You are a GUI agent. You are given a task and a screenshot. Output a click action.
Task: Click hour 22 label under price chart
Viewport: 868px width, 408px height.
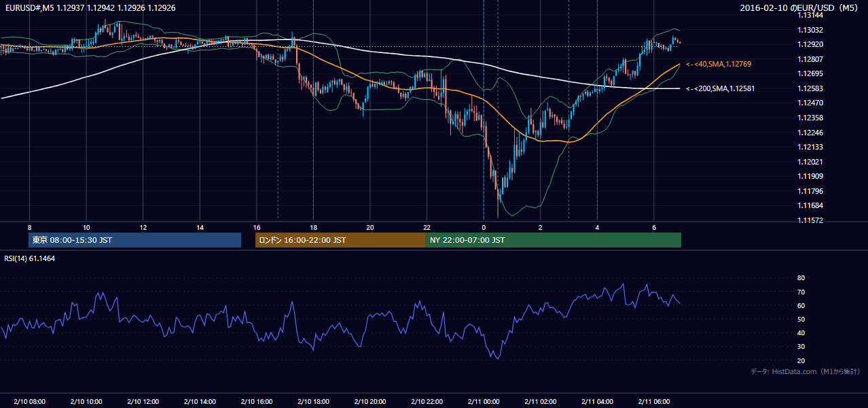[x=427, y=227]
